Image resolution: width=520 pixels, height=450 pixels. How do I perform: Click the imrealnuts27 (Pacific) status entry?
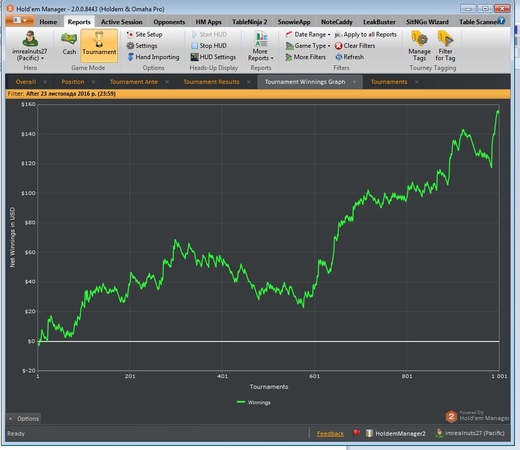tap(470, 433)
